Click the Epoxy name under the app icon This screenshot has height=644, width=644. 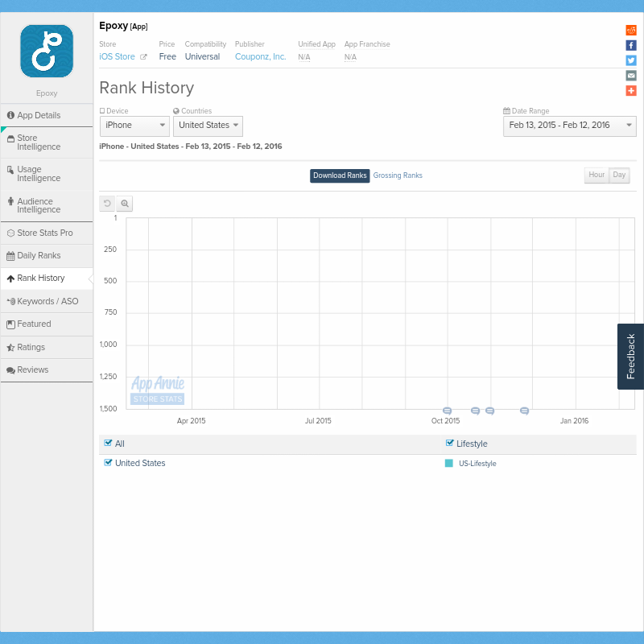pyautogui.click(x=47, y=93)
